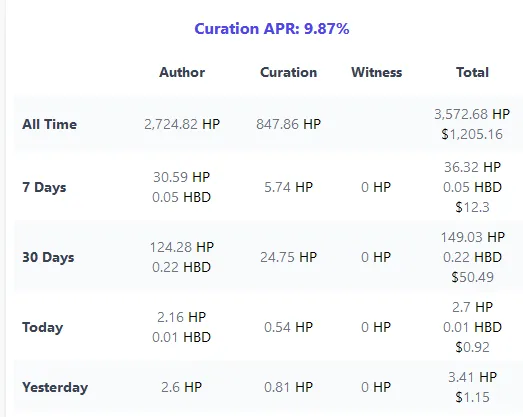
Task: Select the 30.59 HP author value
Action: 181,177
